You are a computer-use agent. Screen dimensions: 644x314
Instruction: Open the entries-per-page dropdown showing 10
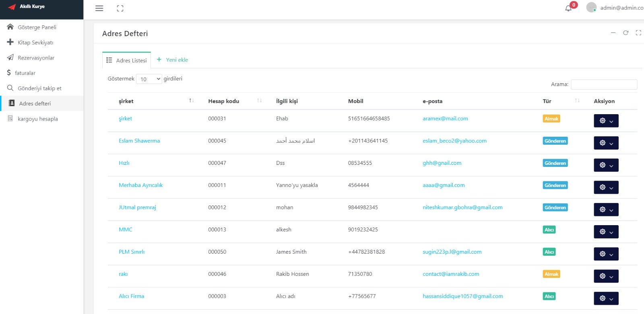(x=149, y=79)
